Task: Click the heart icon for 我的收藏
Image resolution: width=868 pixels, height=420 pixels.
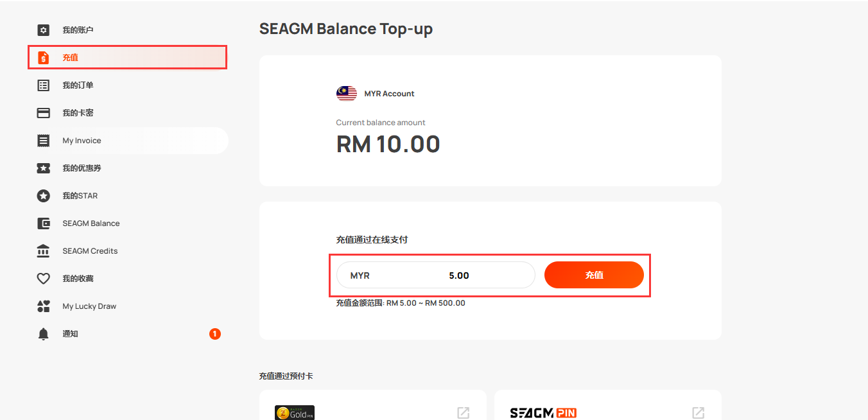Action: coord(43,279)
